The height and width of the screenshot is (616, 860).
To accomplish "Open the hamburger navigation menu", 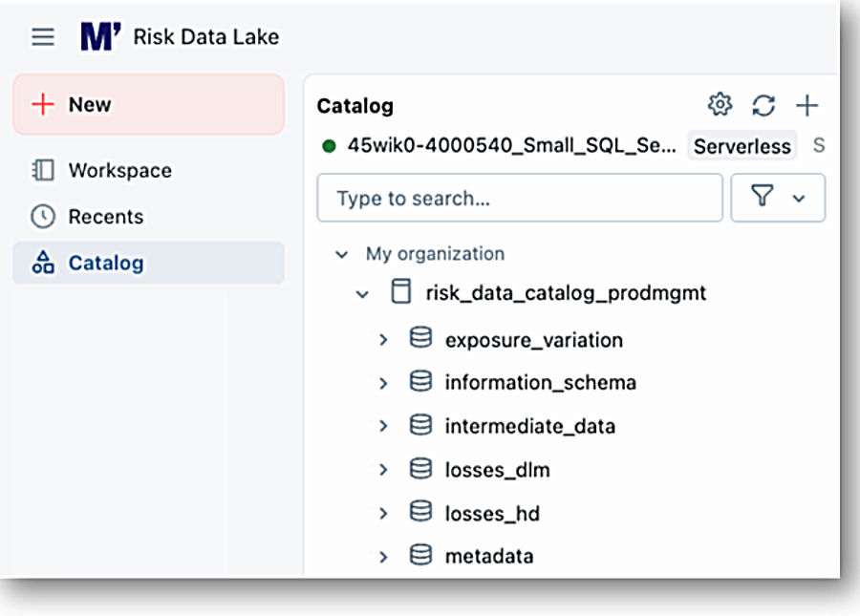I will coord(43,37).
